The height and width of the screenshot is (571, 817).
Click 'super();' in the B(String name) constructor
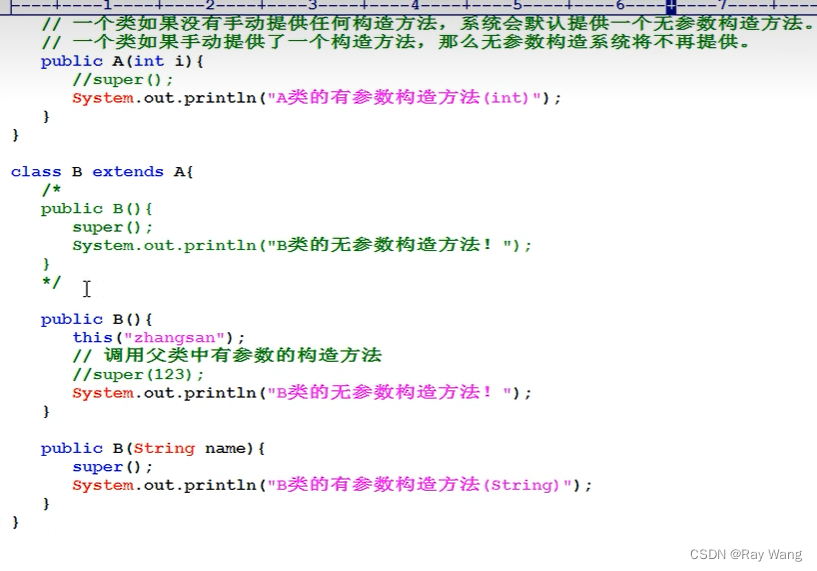click(x=113, y=467)
